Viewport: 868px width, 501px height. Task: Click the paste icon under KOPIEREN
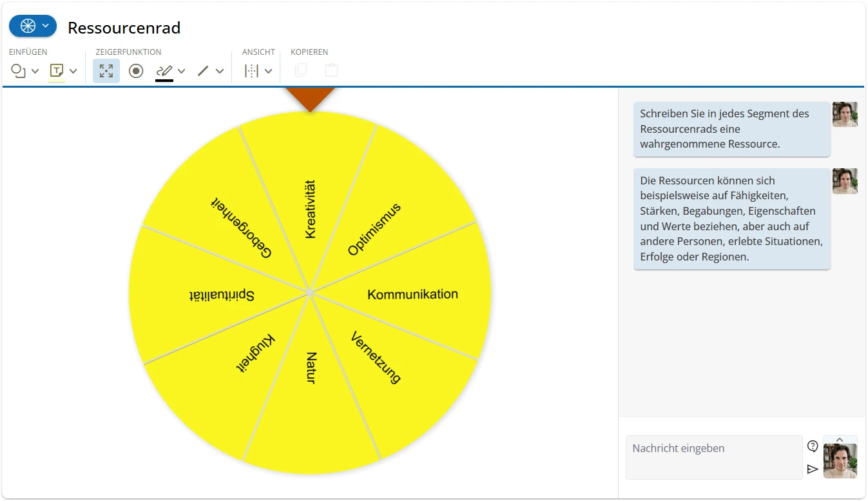[331, 71]
